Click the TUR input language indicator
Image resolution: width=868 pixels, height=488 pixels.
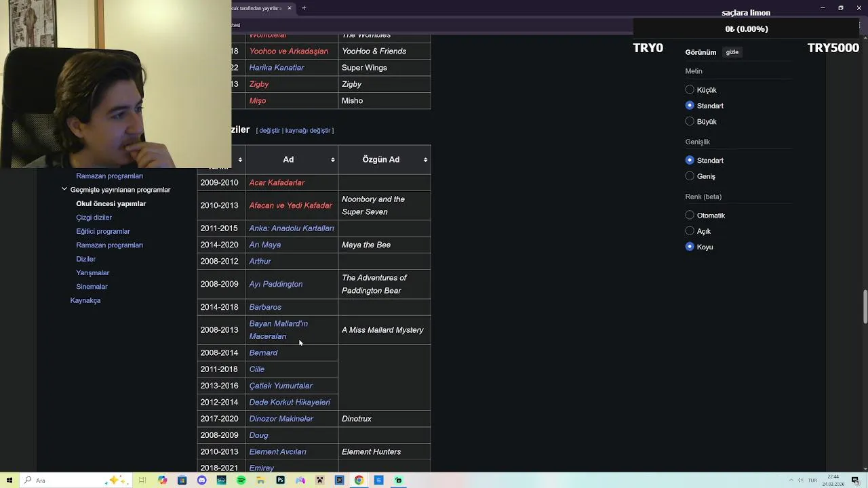pos(812,481)
